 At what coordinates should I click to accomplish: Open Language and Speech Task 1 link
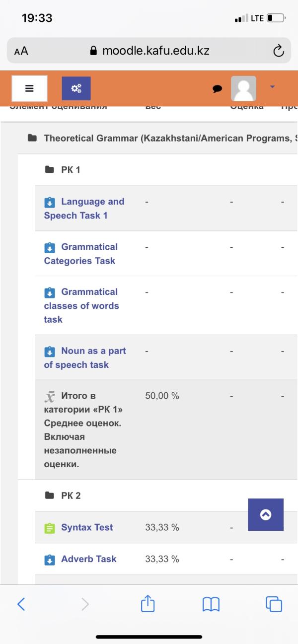(84, 209)
